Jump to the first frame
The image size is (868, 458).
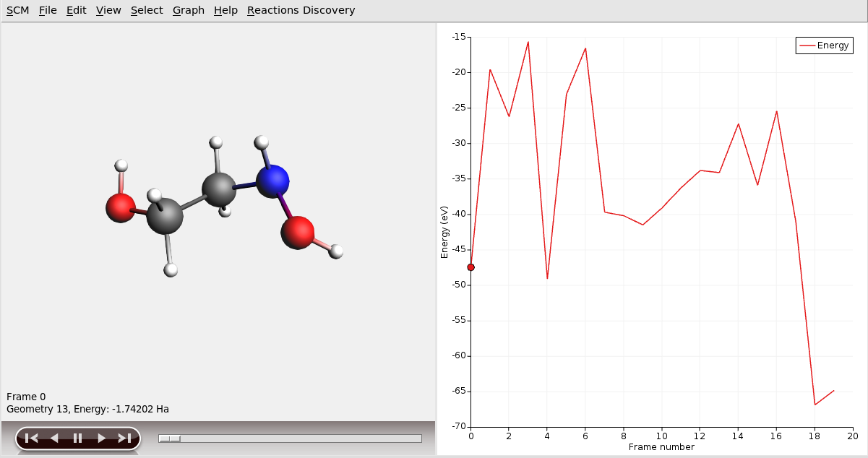pos(31,438)
